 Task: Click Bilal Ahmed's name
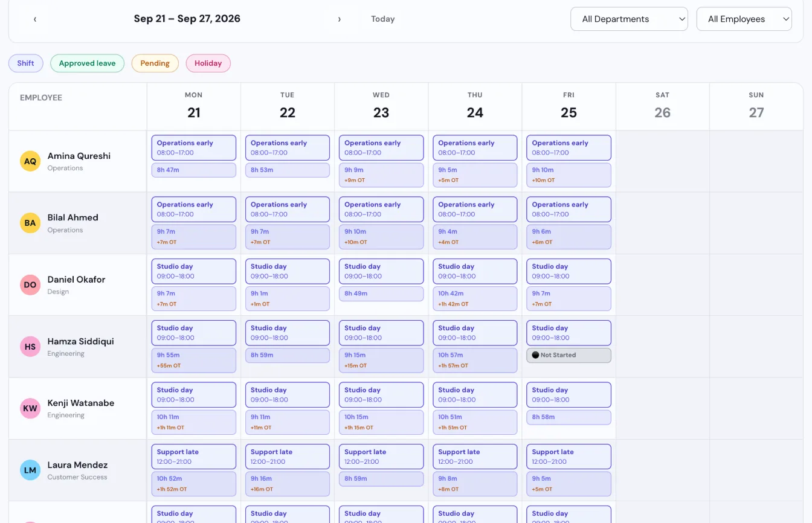click(x=72, y=217)
